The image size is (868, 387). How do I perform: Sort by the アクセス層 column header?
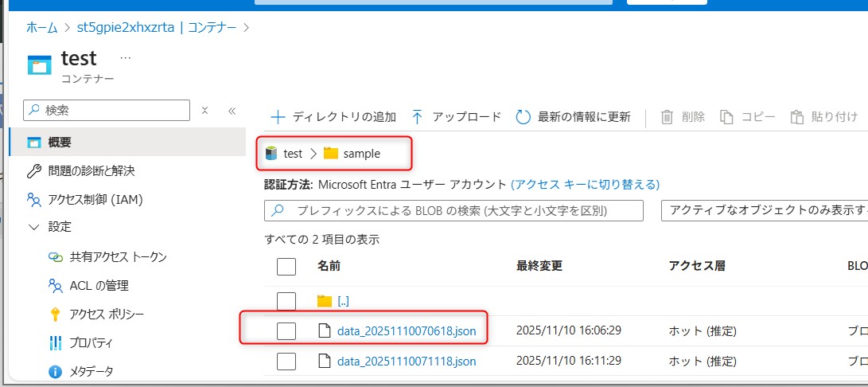click(698, 266)
